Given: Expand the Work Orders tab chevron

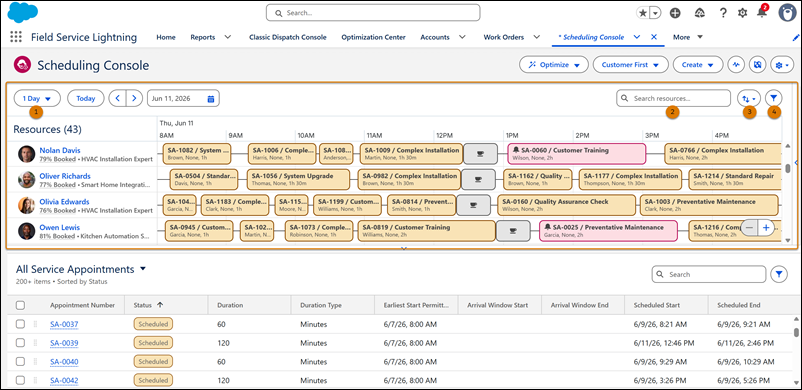Looking at the screenshot, I should tap(536, 37).
